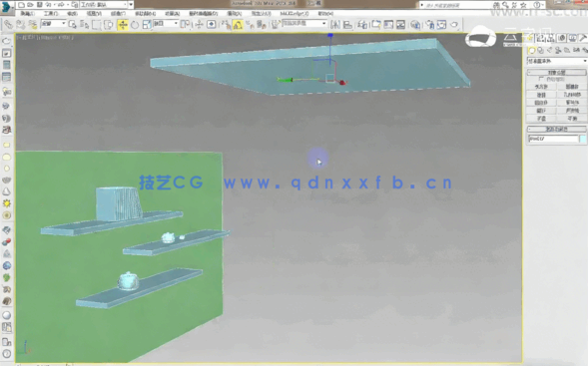
Task: Select the Unlink Selection tool
Action: [20, 25]
